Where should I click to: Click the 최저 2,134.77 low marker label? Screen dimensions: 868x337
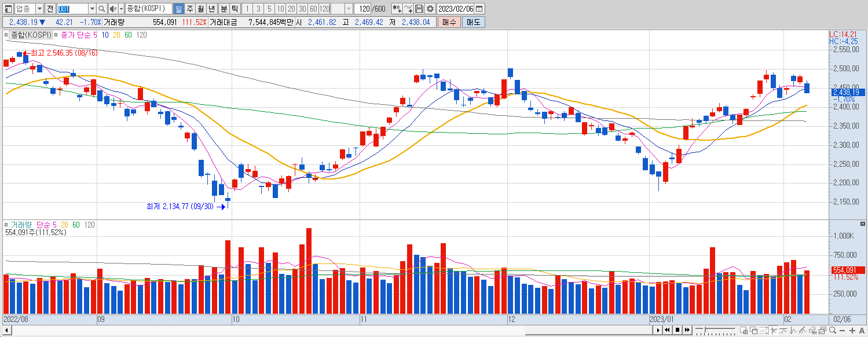pyautogui.click(x=180, y=206)
